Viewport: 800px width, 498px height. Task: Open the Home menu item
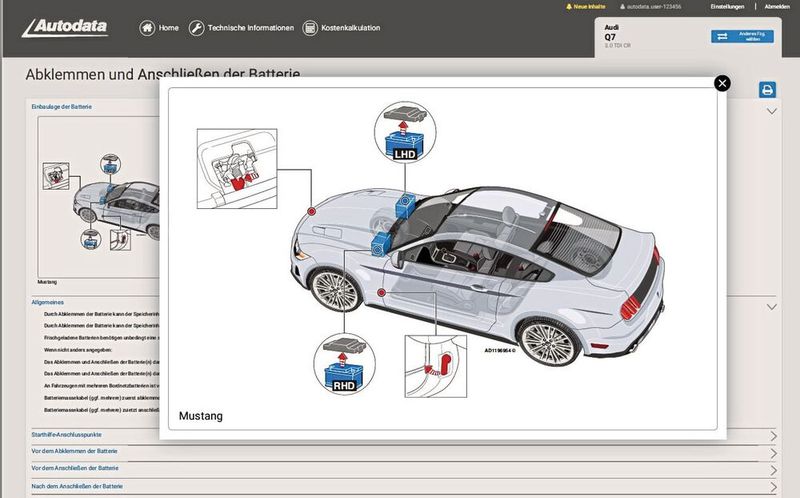[x=168, y=28]
